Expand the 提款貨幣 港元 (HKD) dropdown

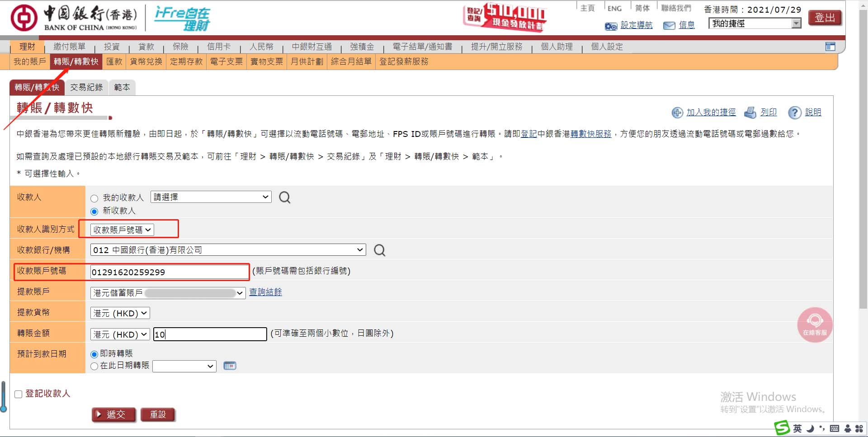point(120,313)
